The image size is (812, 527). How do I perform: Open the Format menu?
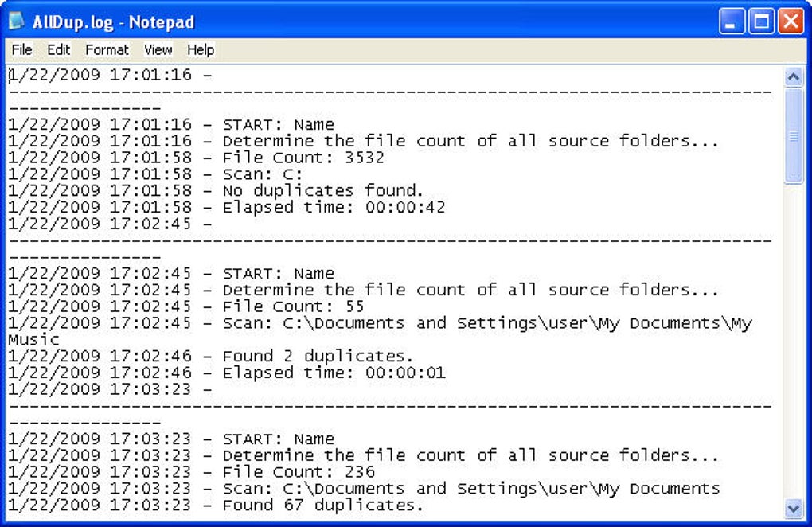[107, 50]
